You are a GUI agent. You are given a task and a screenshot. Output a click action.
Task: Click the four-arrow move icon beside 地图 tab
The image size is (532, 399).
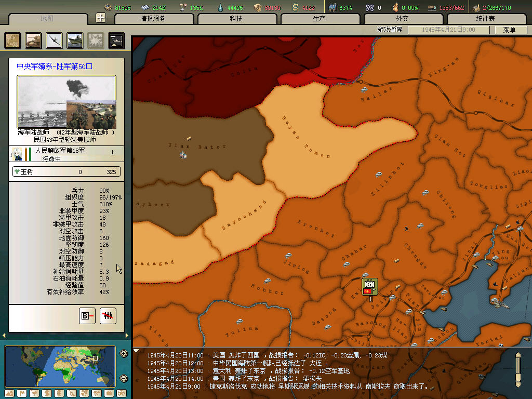[101, 18]
